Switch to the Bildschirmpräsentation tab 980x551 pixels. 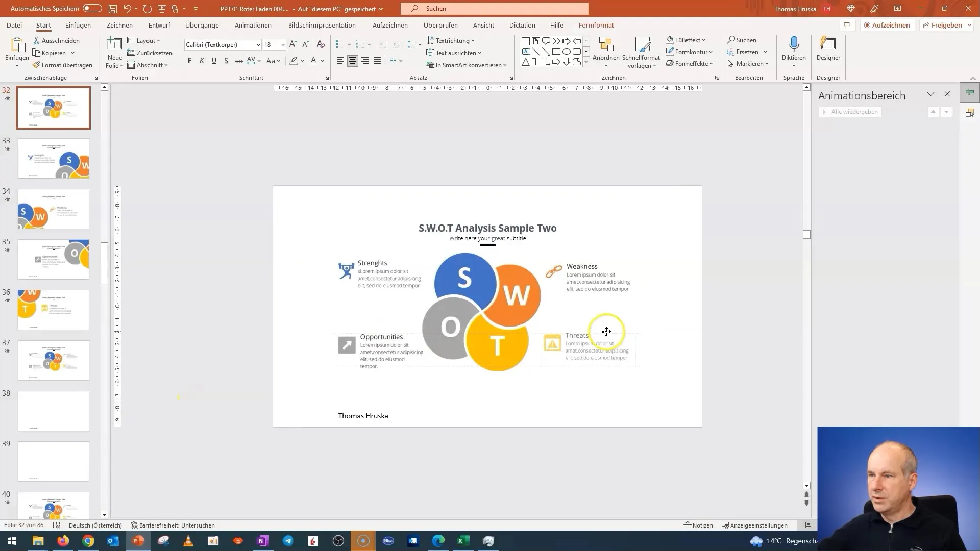tap(322, 25)
